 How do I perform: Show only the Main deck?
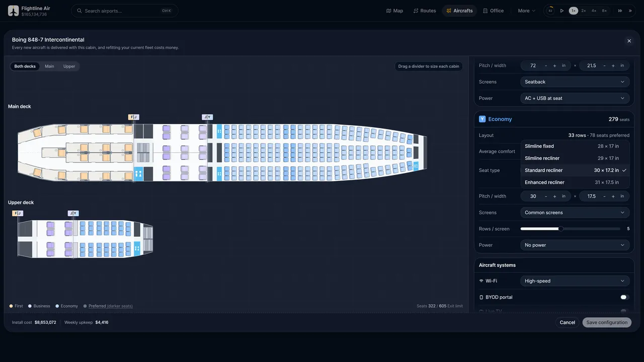point(49,66)
